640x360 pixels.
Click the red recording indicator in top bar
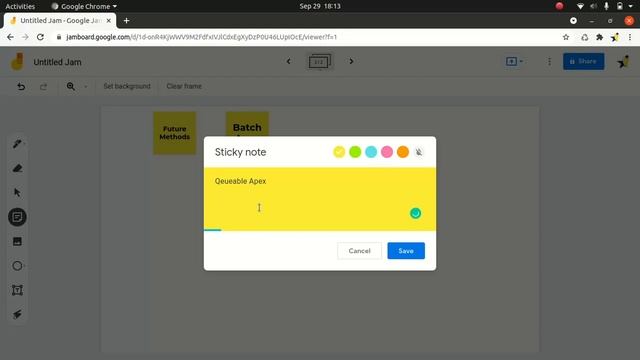(x=559, y=6)
